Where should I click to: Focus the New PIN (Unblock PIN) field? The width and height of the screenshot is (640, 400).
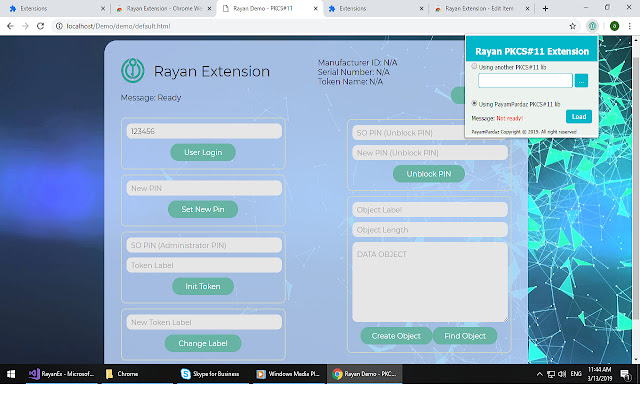pos(430,153)
